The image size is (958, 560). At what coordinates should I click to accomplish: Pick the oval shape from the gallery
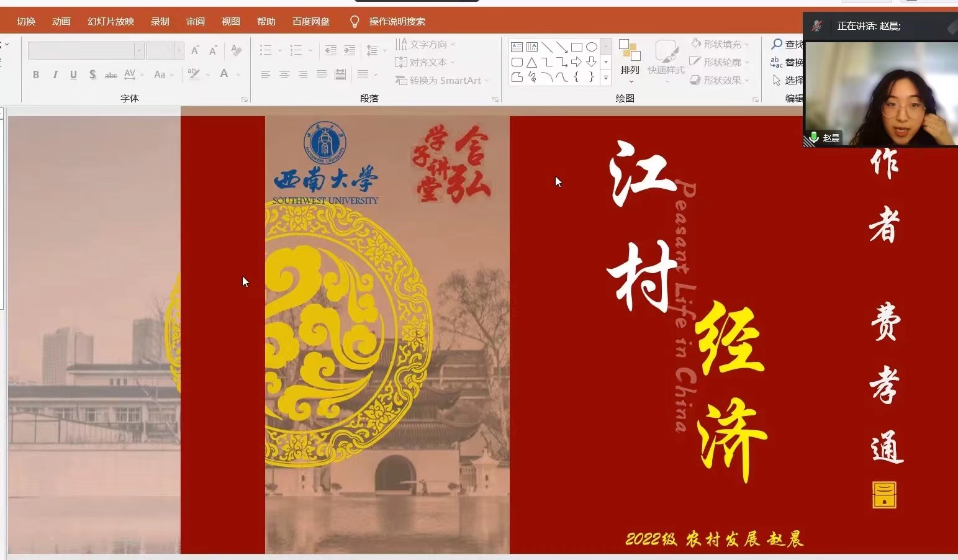(x=591, y=47)
